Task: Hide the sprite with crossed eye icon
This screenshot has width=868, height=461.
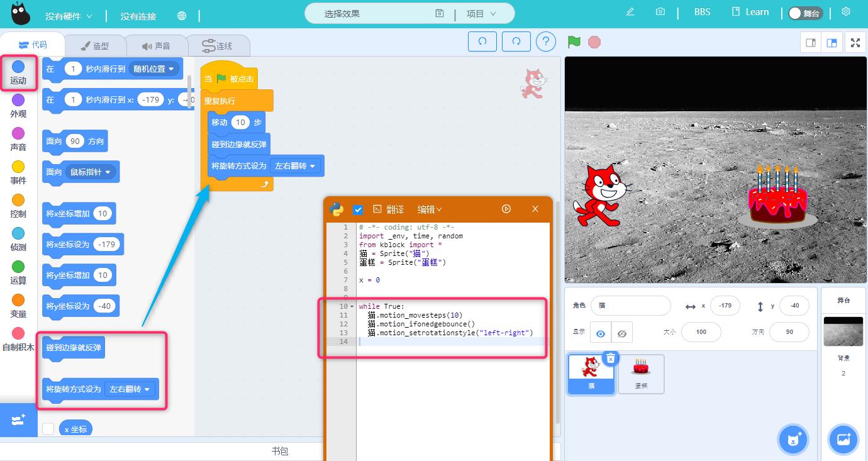Action: [x=622, y=333]
